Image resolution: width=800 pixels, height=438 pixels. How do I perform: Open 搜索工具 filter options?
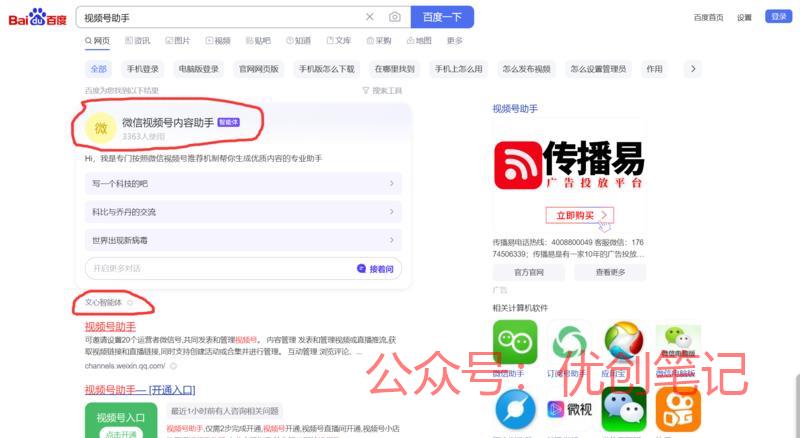[x=382, y=90]
